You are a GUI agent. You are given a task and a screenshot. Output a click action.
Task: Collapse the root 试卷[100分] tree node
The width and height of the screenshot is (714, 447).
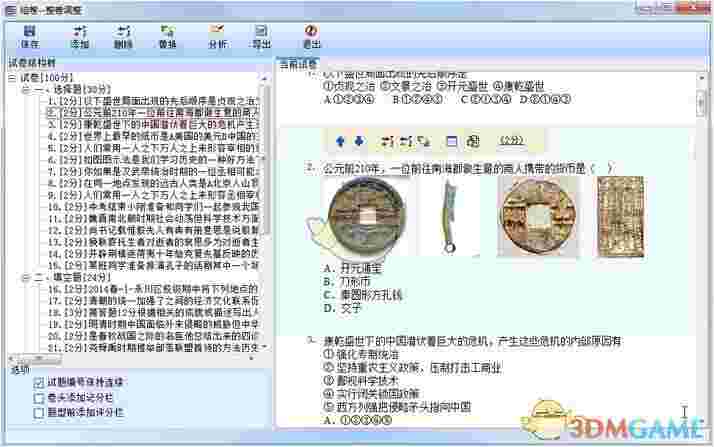click(x=12, y=78)
